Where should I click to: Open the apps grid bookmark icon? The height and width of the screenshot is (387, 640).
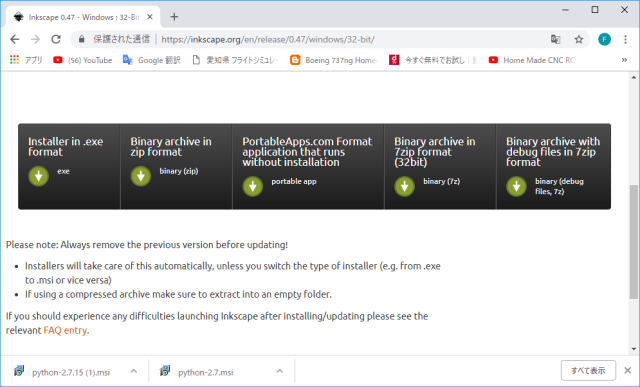click(15, 60)
